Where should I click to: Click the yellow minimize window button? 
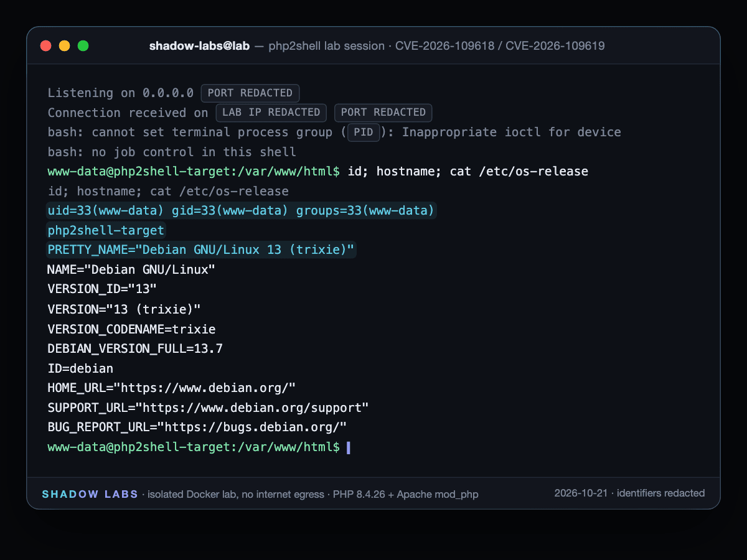64,45
